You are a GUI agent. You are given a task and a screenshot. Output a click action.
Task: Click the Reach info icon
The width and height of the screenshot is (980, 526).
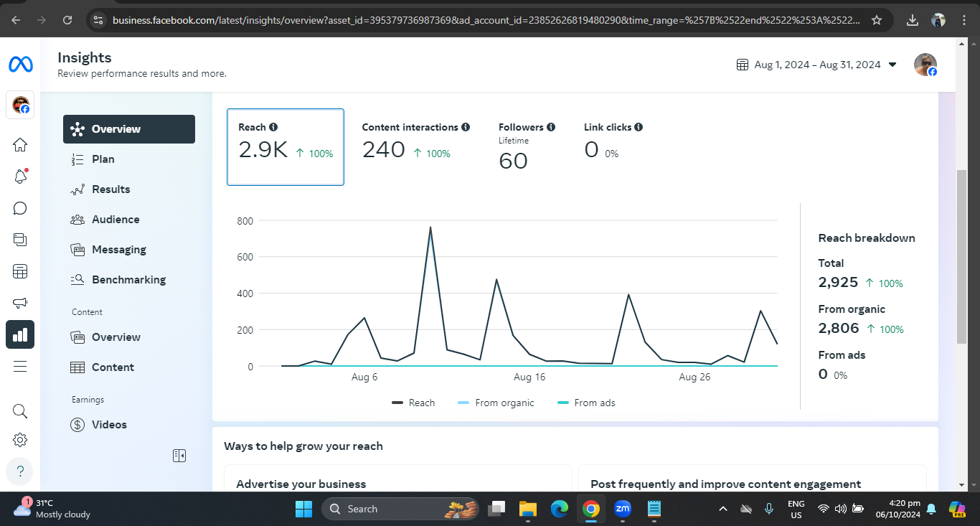pyautogui.click(x=273, y=127)
